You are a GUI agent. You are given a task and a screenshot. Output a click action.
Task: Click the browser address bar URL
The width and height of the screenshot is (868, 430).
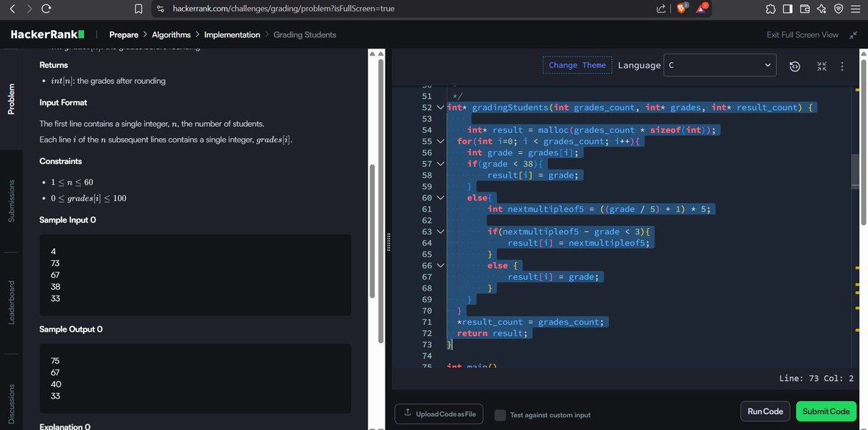click(x=284, y=9)
